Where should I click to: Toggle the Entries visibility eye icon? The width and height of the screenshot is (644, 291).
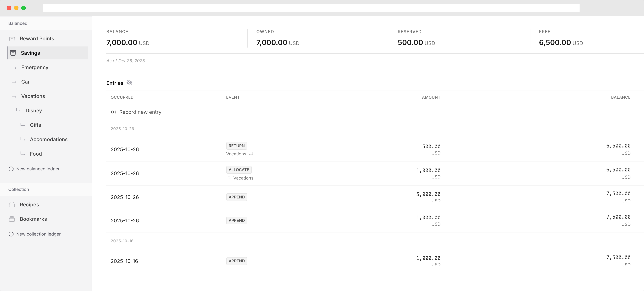click(x=129, y=83)
